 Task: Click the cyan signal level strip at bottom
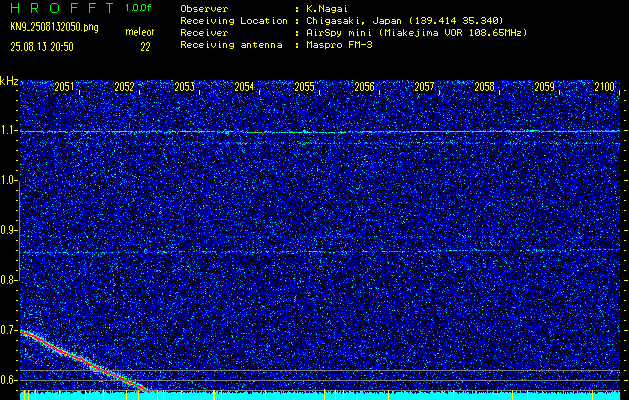(321, 396)
